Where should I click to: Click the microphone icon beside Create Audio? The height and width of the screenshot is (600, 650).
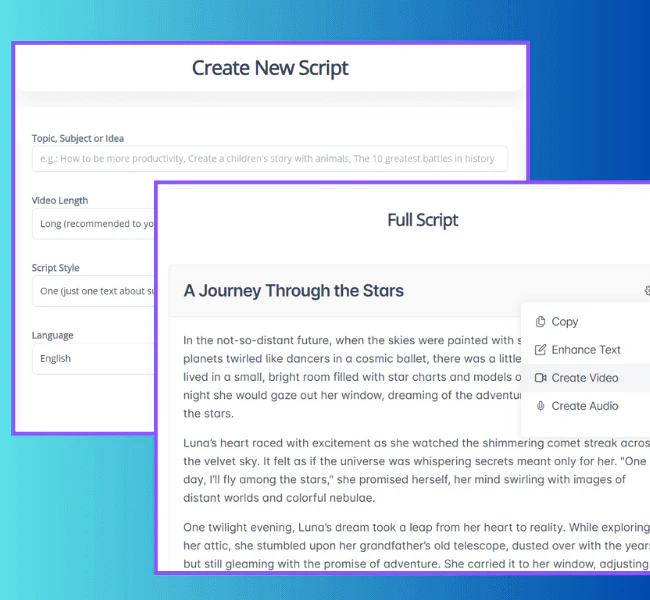tap(540, 406)
